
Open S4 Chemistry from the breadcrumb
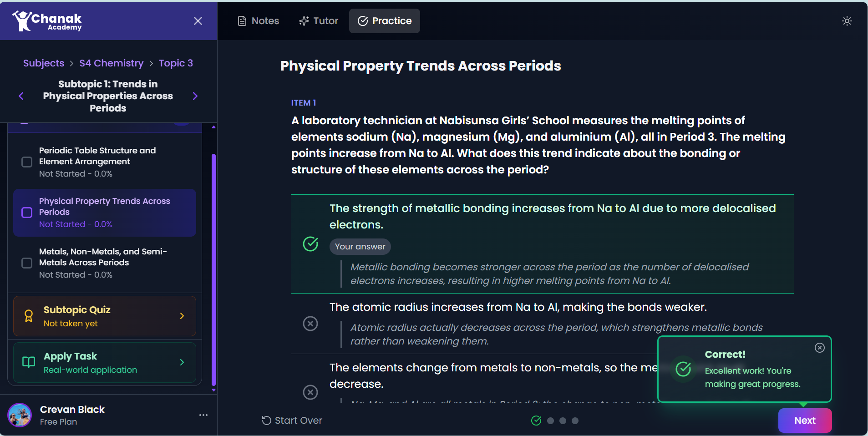111,63
